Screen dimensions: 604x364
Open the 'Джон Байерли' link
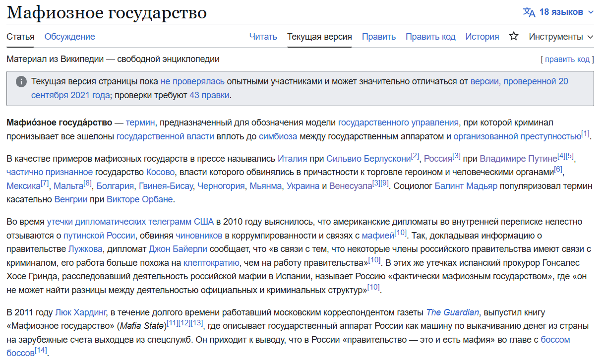pos(178,248)
